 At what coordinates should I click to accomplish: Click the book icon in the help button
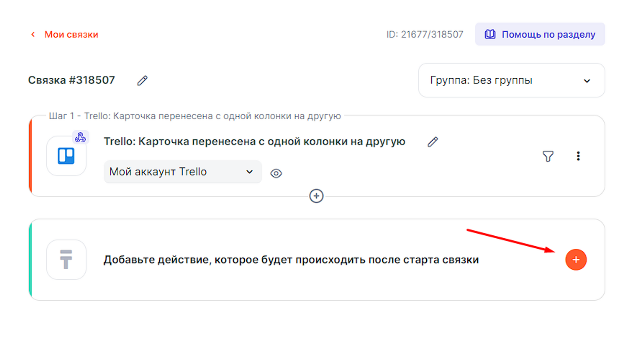(x=490, y=34)
